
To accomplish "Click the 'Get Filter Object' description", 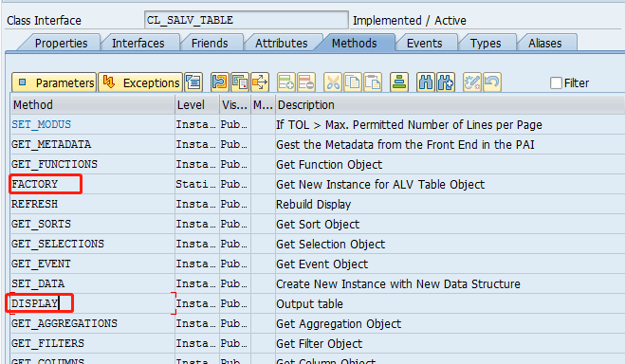I will click(319, 344).
